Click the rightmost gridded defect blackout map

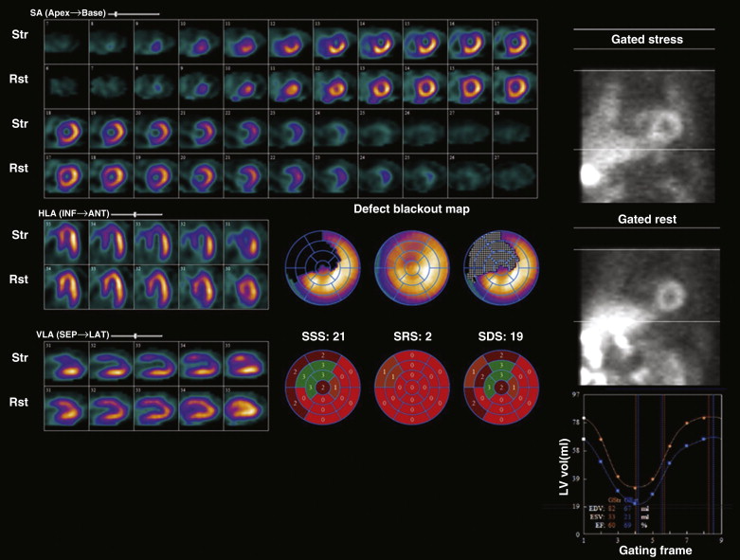(x=500, y=269)
